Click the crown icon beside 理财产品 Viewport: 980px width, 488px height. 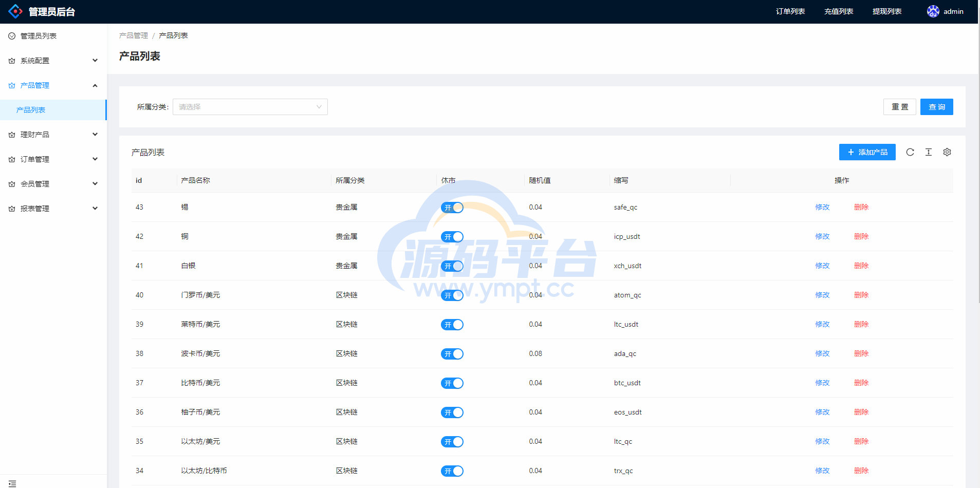tap(12, 135)
